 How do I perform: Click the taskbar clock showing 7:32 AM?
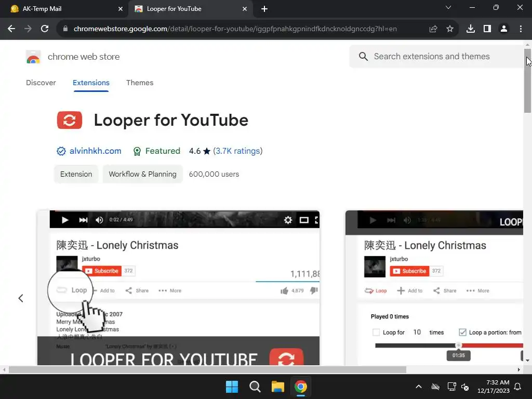coord(494,387)
